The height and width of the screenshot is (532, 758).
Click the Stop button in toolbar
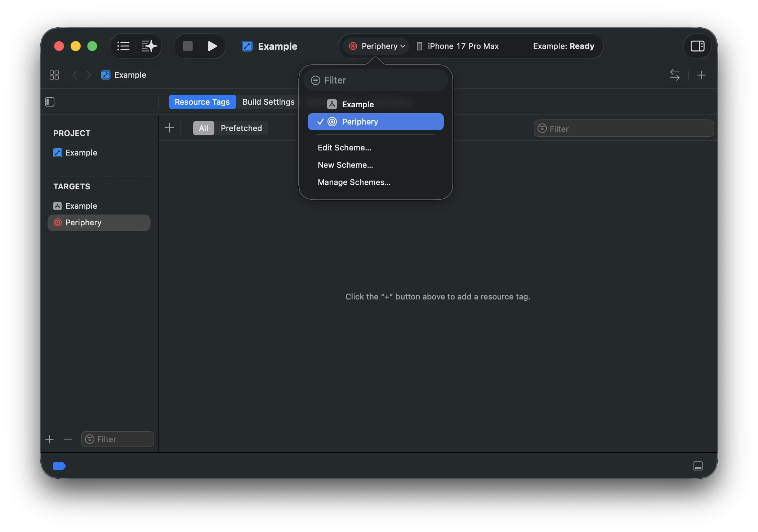pos(188,46)
